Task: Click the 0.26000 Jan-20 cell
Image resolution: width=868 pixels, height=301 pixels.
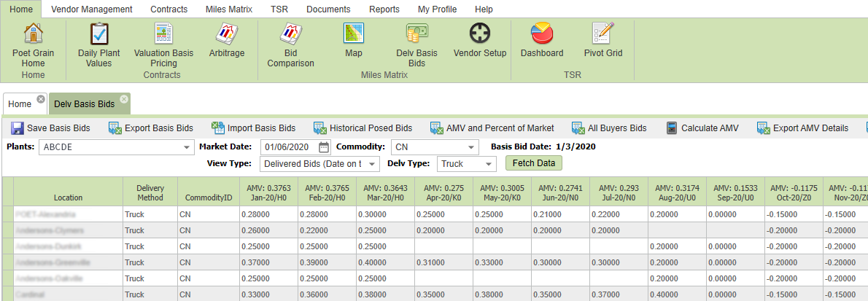Action: (268, 230)
